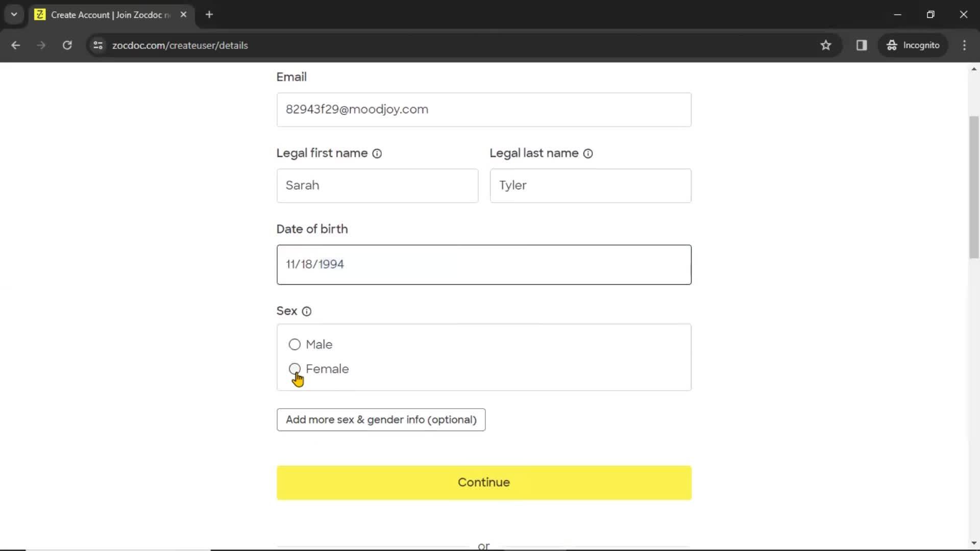
Task: Reload the Zocdoc page
Action: coord(67,45)
